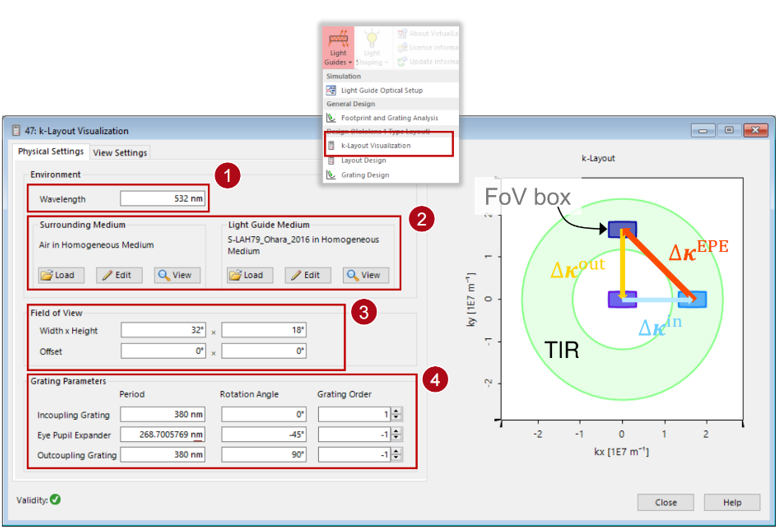Click the Field of View width field
This screenshot has width=782, height=530.
tap(164, 330)
